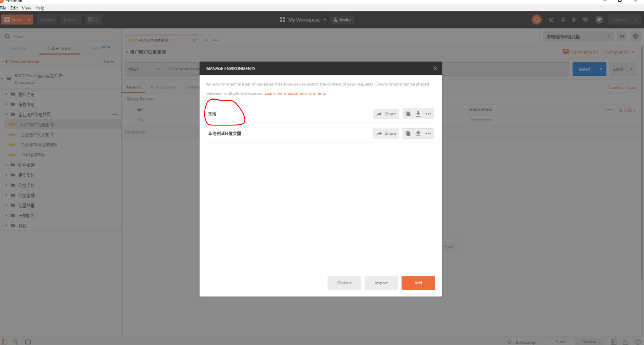
Task: Duplicate the 本地 environment using copy icon
Action: pyautogui.click(x=407, y=114)
